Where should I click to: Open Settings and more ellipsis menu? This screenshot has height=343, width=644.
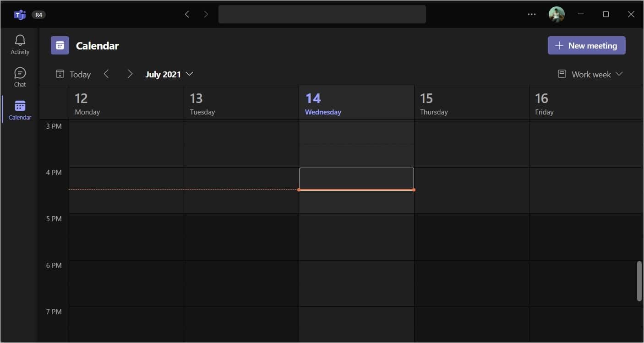(x=531, y=14)
